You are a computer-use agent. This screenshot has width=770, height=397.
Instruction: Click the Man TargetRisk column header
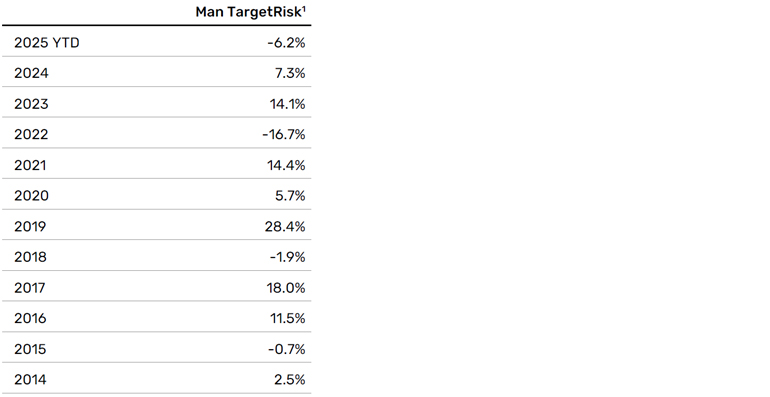click(250, 12)
